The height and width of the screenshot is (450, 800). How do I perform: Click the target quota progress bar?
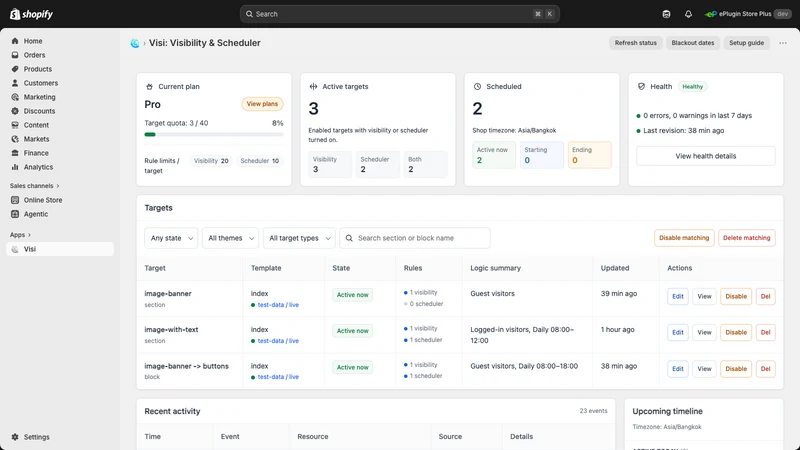coord(214,135)
